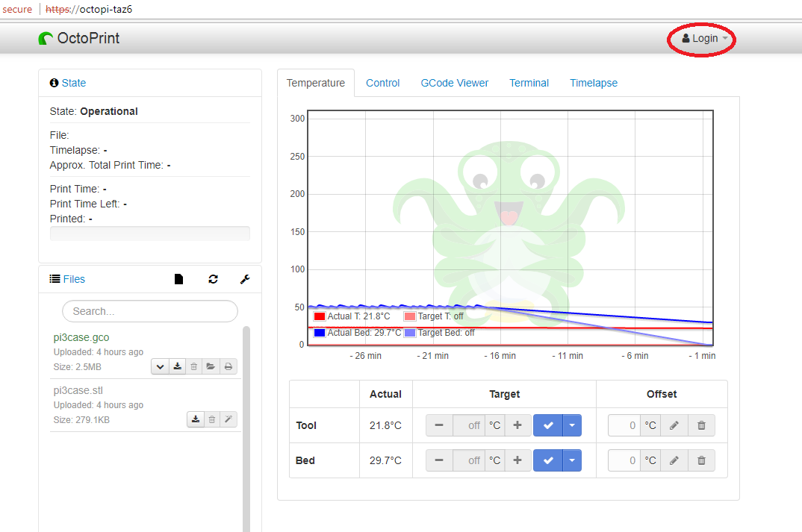Screen dimensions: 802x532
Task: Download the pi3case.stl file
Action: [196, 419]
